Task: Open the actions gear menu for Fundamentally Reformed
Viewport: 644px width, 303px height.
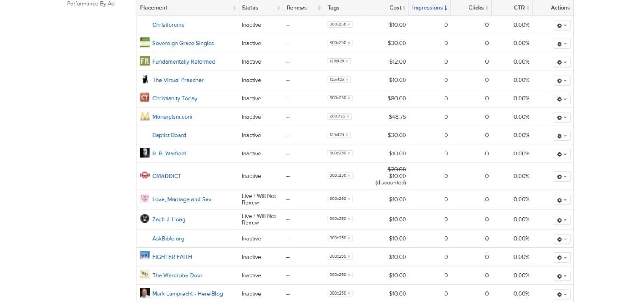Action: 562,62
